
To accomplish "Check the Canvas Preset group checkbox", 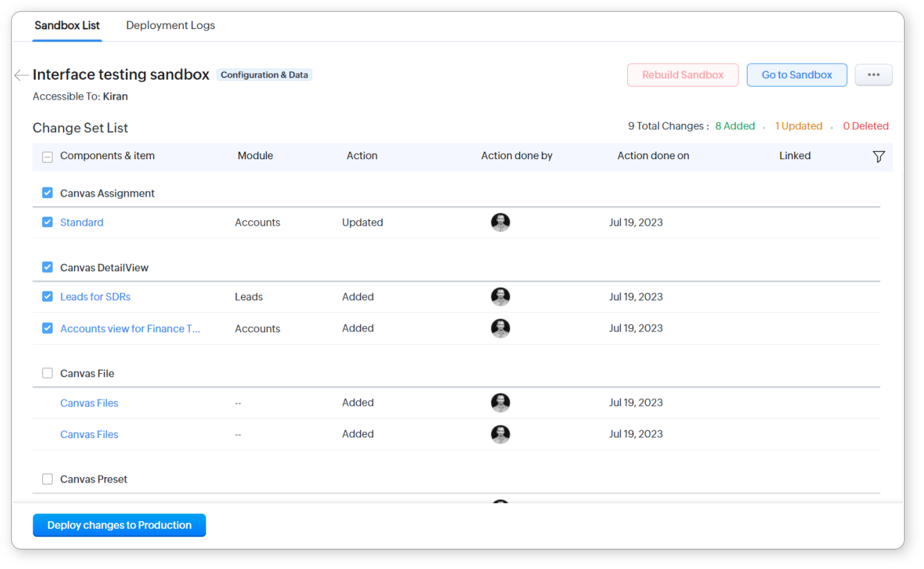I will click(47, 479).
